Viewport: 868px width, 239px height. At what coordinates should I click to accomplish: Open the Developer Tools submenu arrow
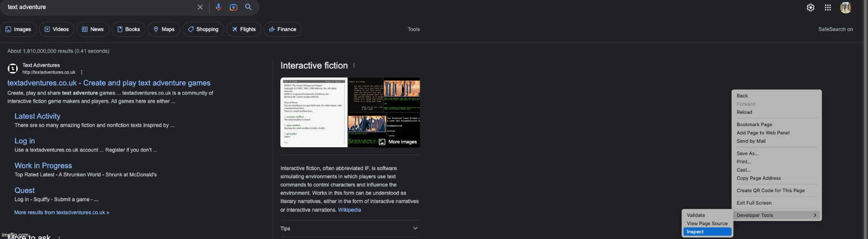point(815,215)
